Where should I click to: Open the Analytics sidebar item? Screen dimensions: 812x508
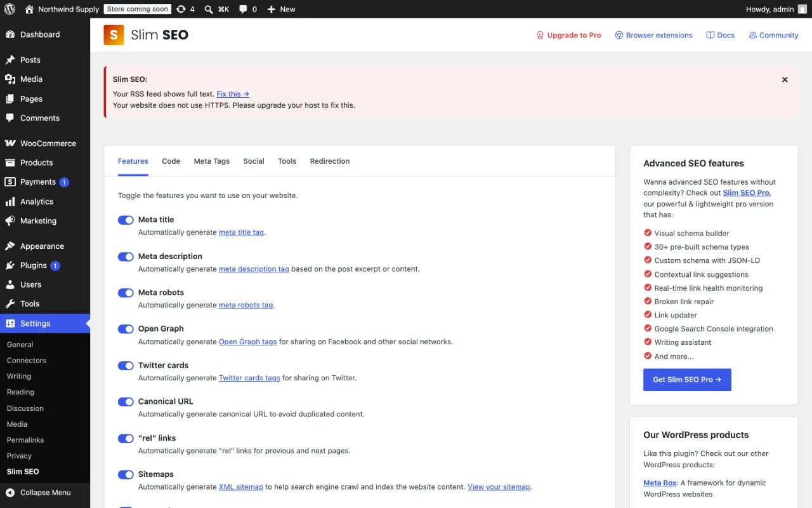coord(45,201)
